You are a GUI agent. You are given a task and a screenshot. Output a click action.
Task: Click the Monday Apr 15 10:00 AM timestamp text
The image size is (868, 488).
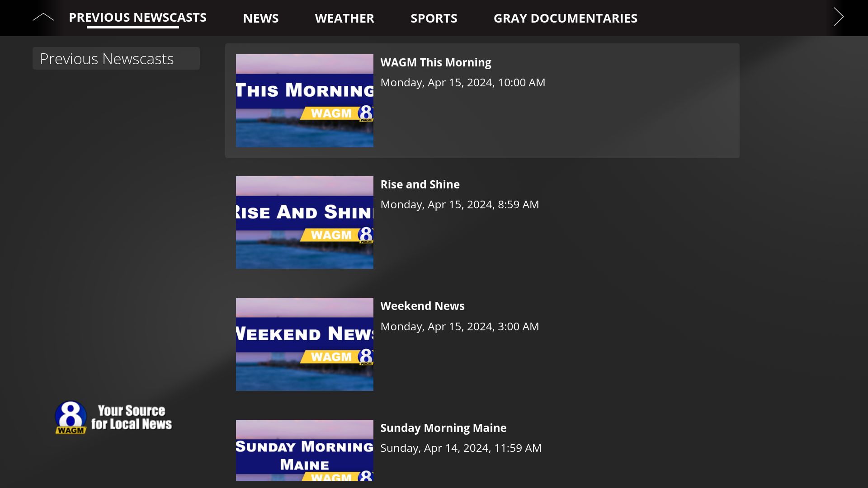pyautogui.click(x=463, y=82)
